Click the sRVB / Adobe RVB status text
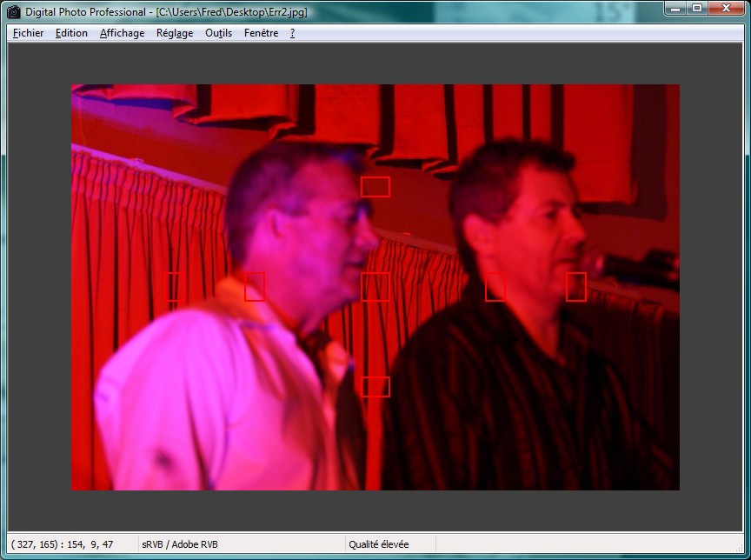Screen dimensions: 751x560 pyautogui.click(x=180, y=544)
